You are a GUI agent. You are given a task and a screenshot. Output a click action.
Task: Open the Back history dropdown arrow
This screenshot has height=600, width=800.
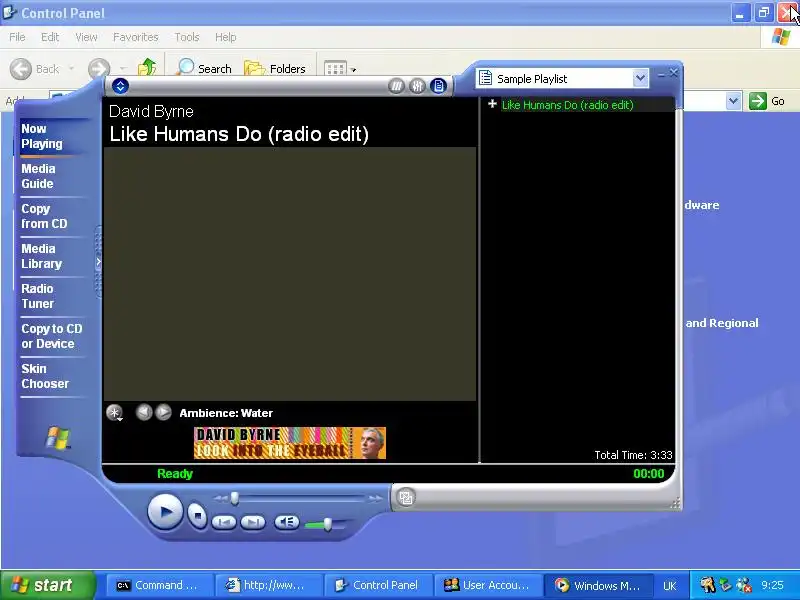tap(71, 68)
